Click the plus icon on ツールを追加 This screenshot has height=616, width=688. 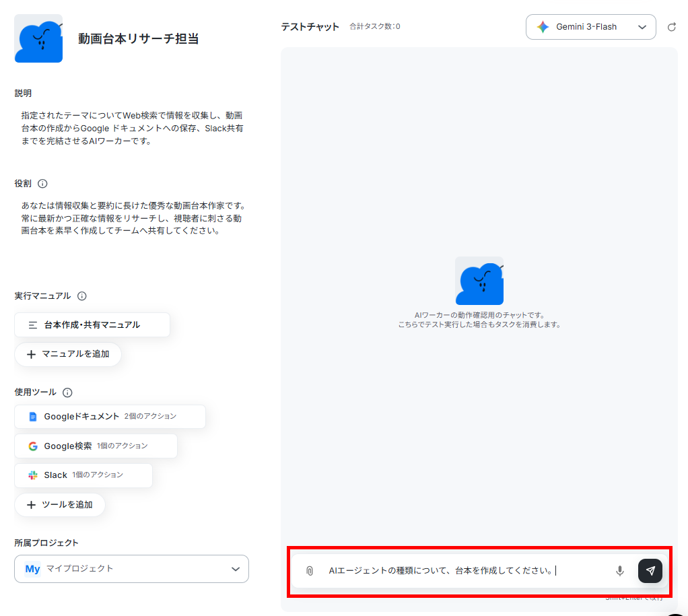click(31, 504)
